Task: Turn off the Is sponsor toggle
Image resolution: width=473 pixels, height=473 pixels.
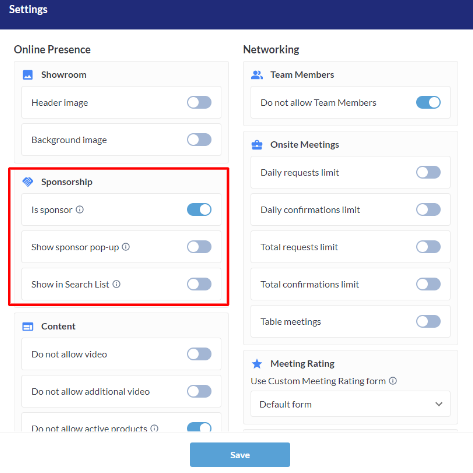Action: (x=199, y=210)
